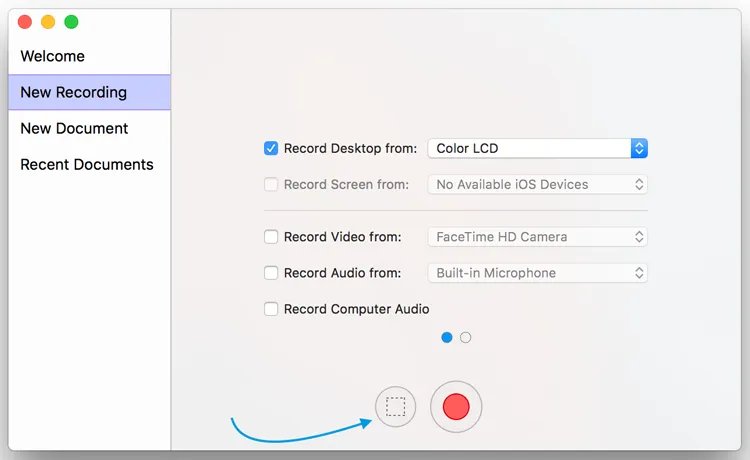Open the No Available iOS Devices dropdown

tap(537, 184)
